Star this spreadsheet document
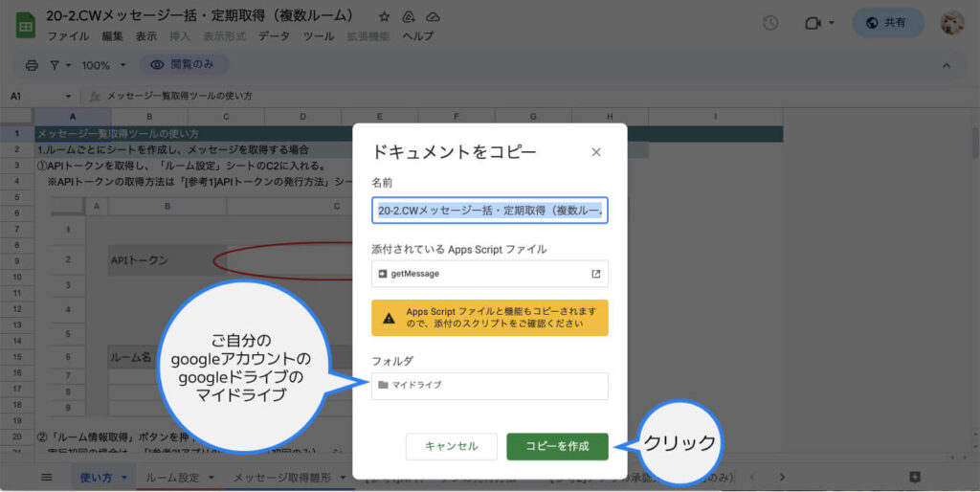The image size is (980, 492). click(x=385, y=17)
